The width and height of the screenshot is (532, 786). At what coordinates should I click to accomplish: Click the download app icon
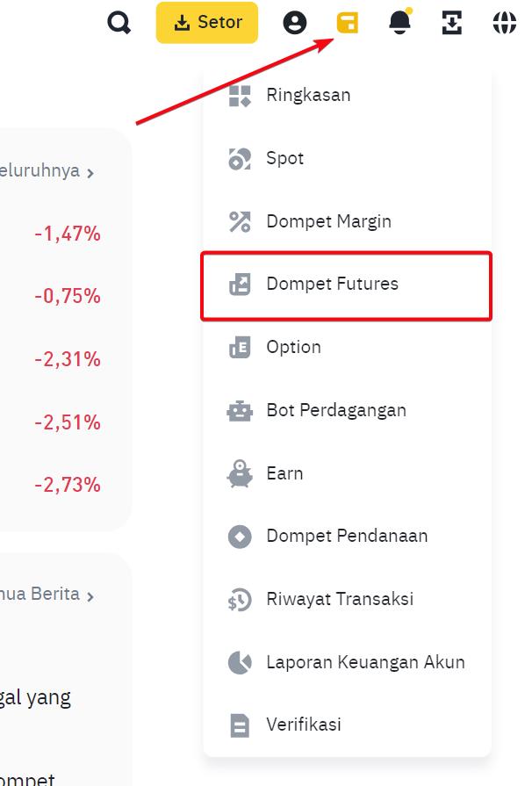[451, 23]
